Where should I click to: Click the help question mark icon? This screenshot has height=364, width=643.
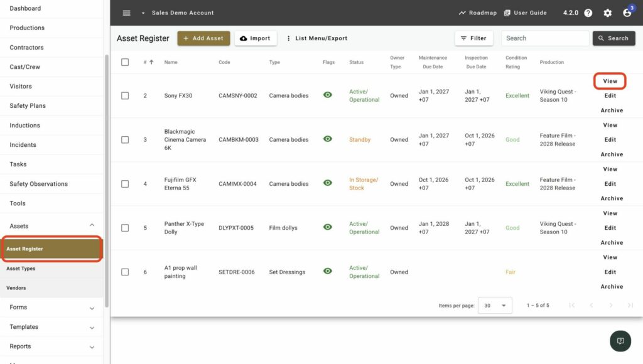[x=588, y=13]
